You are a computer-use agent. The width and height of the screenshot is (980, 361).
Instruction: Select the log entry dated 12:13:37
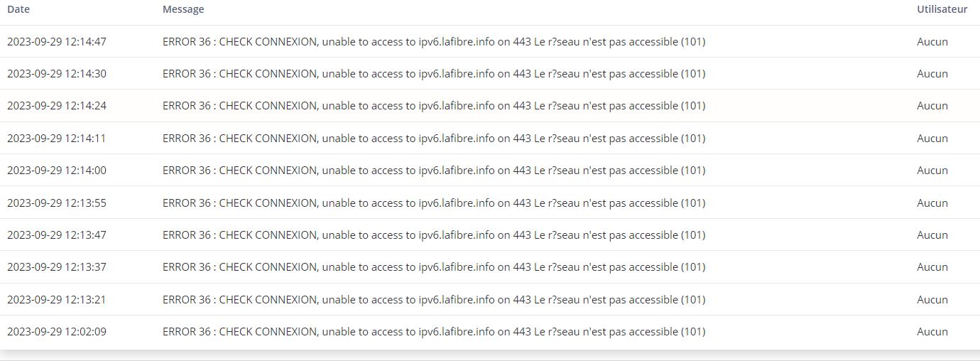[x=490, y=266]
